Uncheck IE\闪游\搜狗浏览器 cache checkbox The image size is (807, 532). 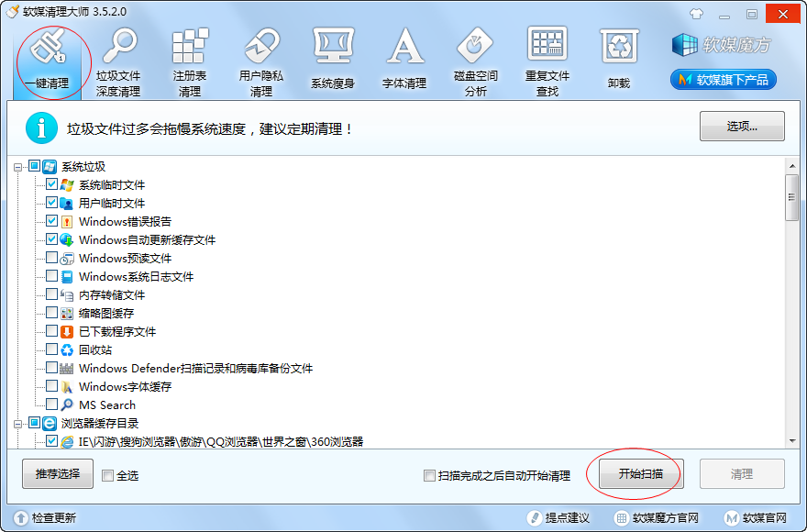pos(51,441)
